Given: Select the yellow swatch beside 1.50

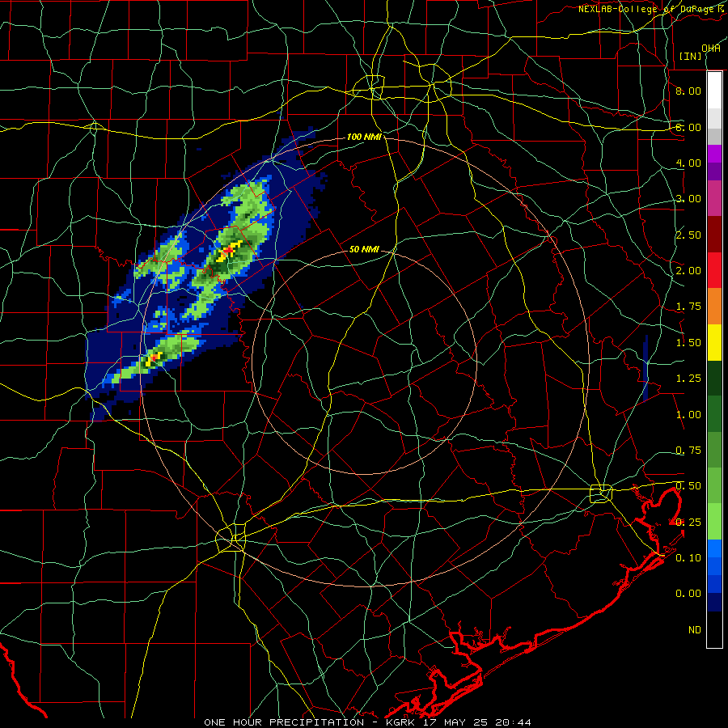Looking at the screenshot, I should [x=714, y=342].
